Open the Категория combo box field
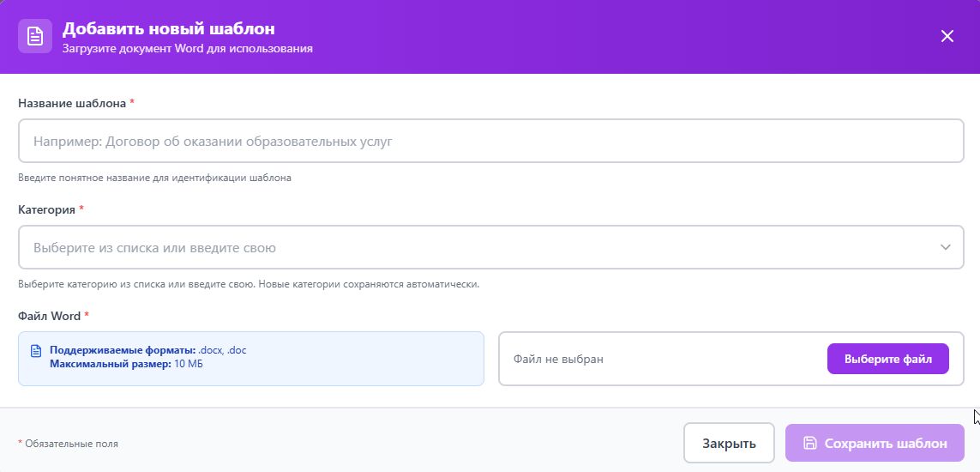Screen dimensions: 980x472 tap(490, 247)
